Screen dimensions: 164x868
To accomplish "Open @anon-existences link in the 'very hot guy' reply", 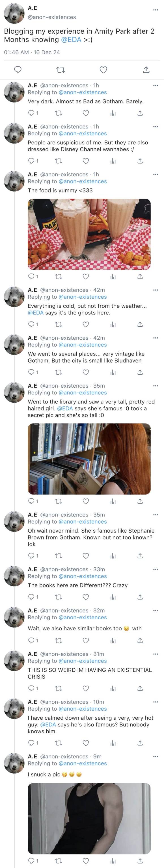I will pyautogui.click(x=83, y=709).
